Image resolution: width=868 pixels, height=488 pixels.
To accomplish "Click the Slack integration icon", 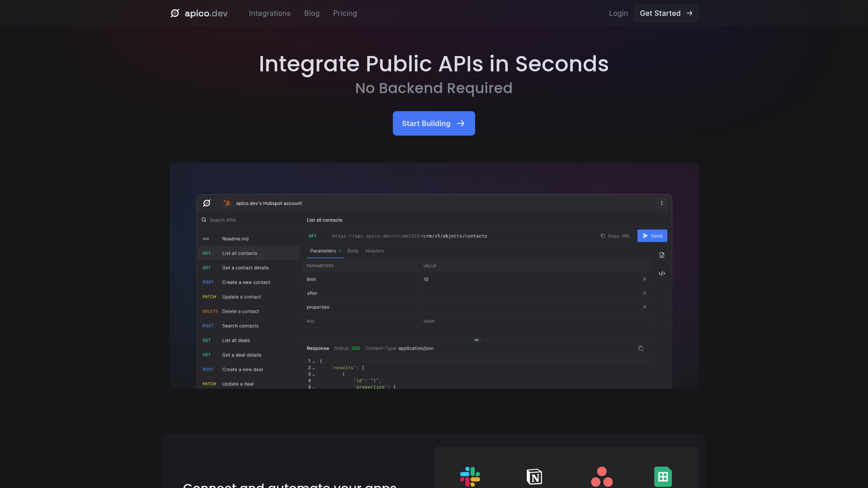I will (470, 476).
